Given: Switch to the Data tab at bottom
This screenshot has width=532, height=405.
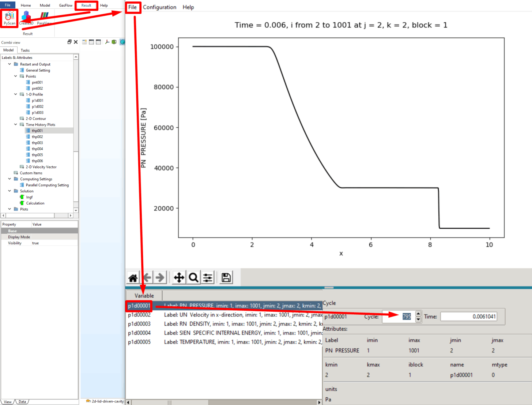Looking at the screenshot, I should pyautogui.click(x=22, y=402).
